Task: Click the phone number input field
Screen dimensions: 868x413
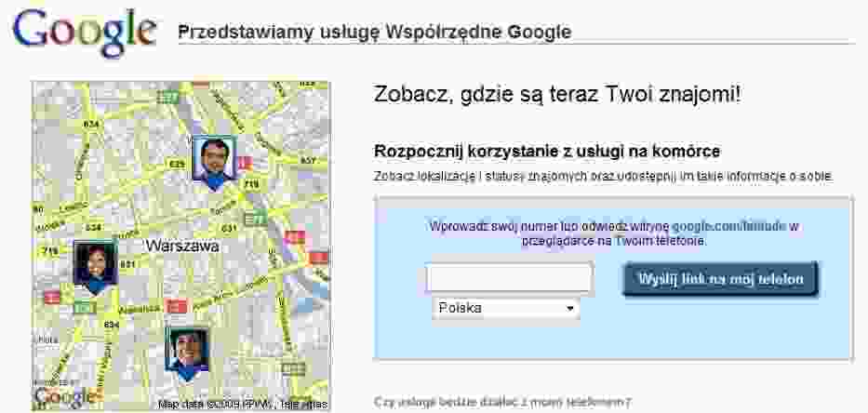Action: pyautogui.click(x=509, y=278)
